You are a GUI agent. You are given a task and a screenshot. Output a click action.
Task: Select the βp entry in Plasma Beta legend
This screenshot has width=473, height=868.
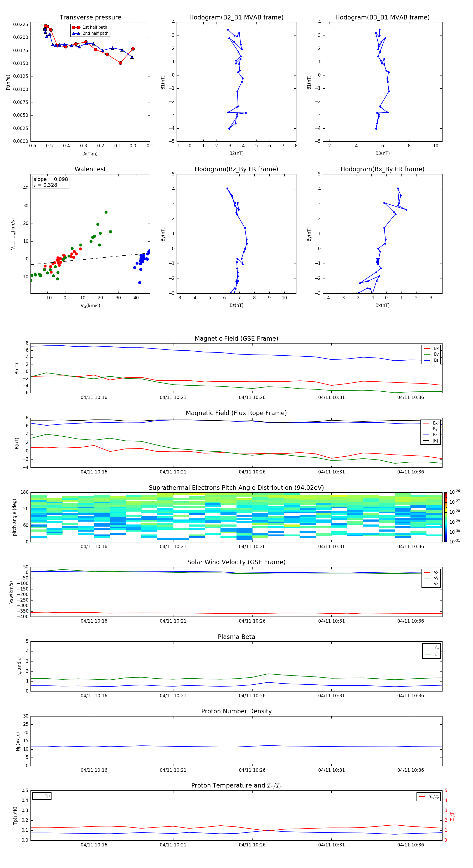pos(432,647)
